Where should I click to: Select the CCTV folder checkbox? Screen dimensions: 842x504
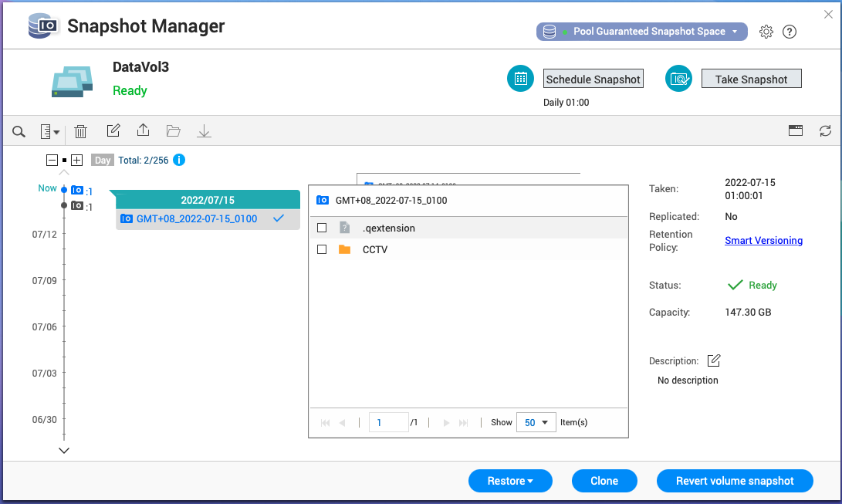pyautogui.click(x=323, y=249)
